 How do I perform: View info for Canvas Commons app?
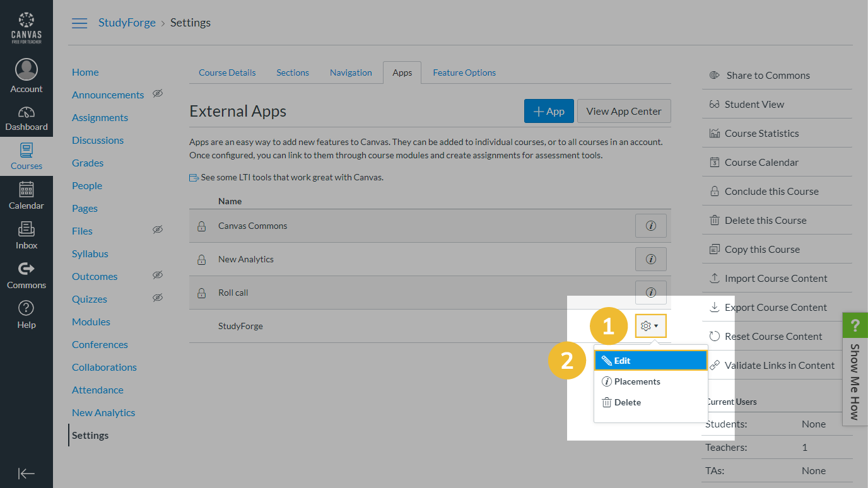tap(651, 226)
